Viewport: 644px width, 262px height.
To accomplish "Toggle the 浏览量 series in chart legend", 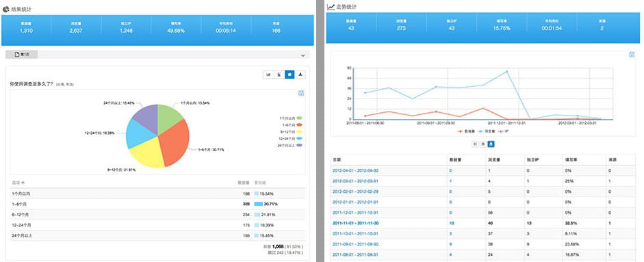I will 482,131.
